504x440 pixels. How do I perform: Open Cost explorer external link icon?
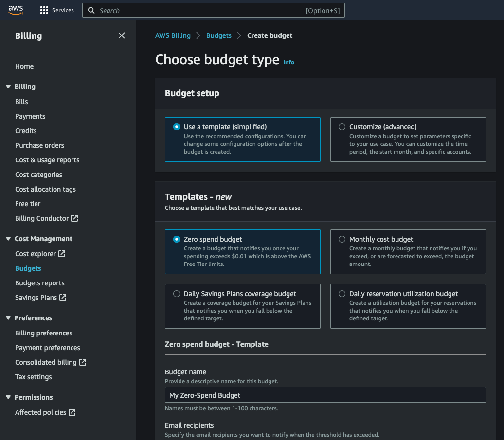pos(62,254)
